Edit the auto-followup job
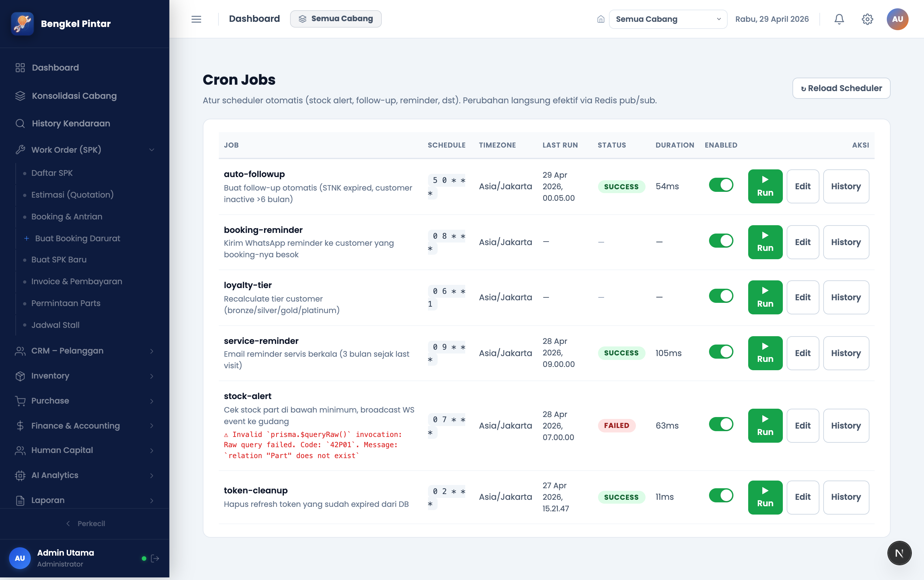 [x=802, y=186]
